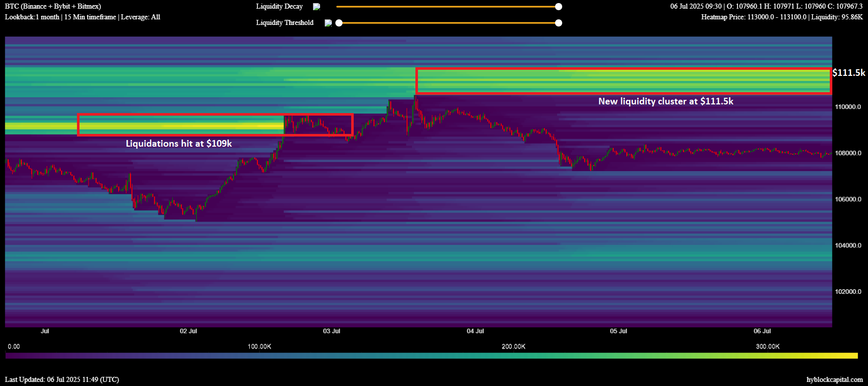Click the 108000.0 price axis label
Image resolution: width=868 pixels, height=386 pixels.
click(848, 153)
